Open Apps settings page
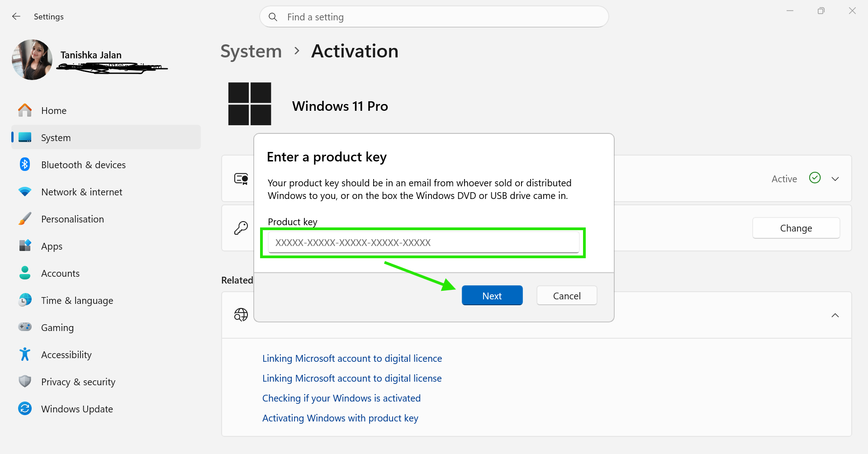 click(106, 246)
